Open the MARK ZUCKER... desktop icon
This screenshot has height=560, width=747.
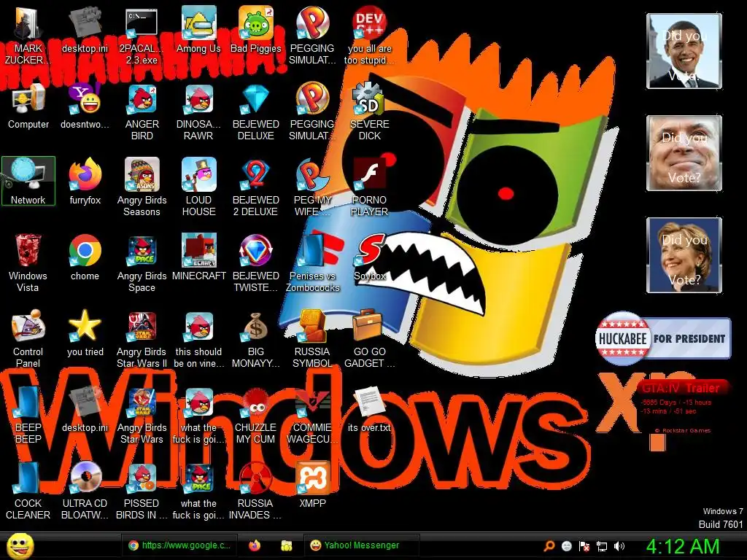pos(28,35)
